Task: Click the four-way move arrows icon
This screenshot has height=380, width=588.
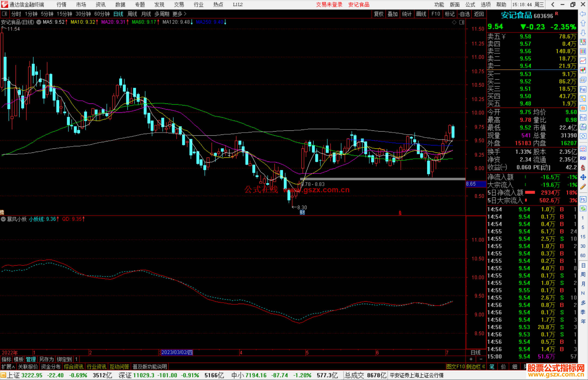Action: point(583,177)
